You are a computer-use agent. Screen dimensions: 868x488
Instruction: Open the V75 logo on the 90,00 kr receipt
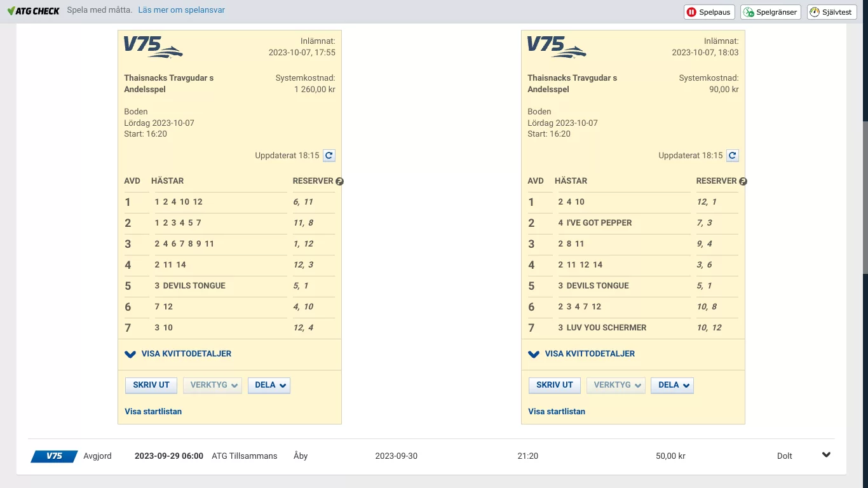click(x=557, y=47)
